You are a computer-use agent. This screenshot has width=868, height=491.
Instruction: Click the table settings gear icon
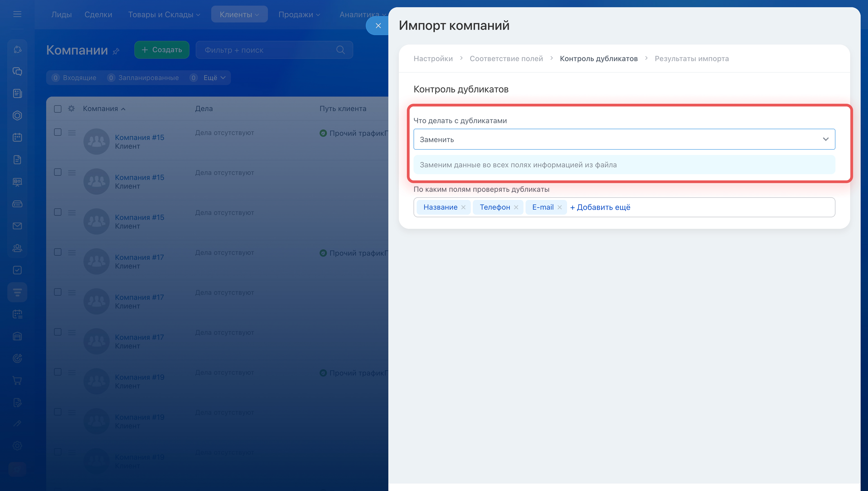[71, 109]
